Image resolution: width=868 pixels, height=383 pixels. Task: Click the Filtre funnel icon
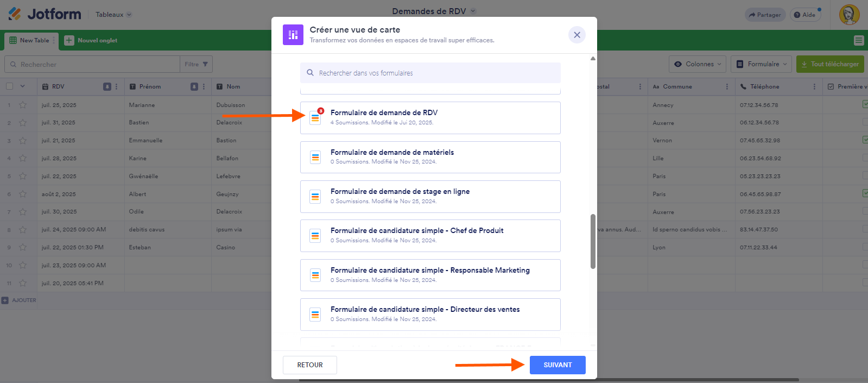coord(205,64)
